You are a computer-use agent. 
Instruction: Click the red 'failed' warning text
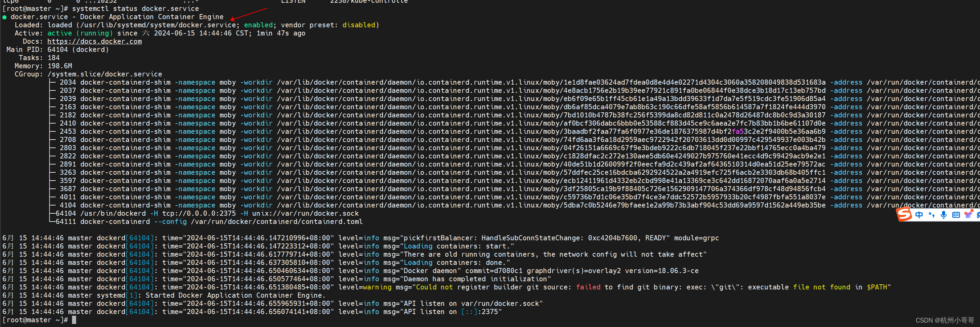[588, 287]
